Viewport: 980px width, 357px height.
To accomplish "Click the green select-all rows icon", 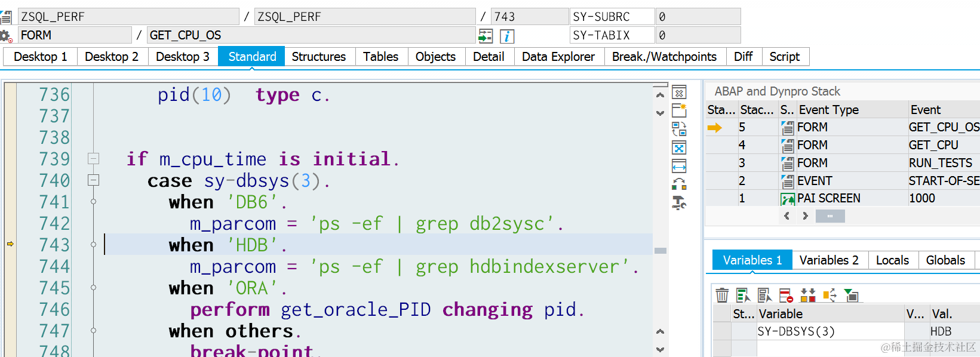I will [x=744, y=295].
